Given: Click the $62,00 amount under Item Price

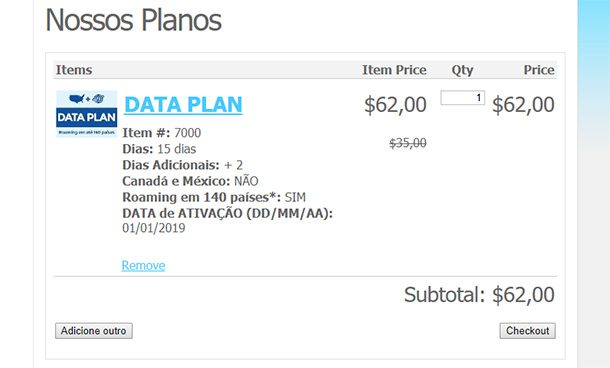Looking at the screenshot, I should (x=395, y=105).
